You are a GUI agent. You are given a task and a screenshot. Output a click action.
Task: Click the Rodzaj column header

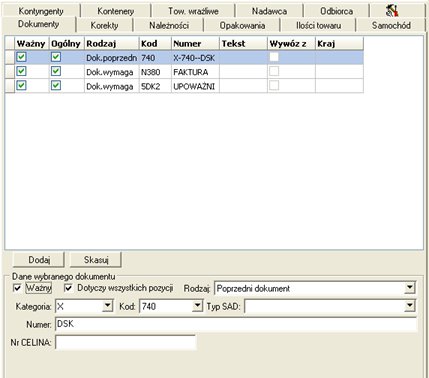click(111, 43)
